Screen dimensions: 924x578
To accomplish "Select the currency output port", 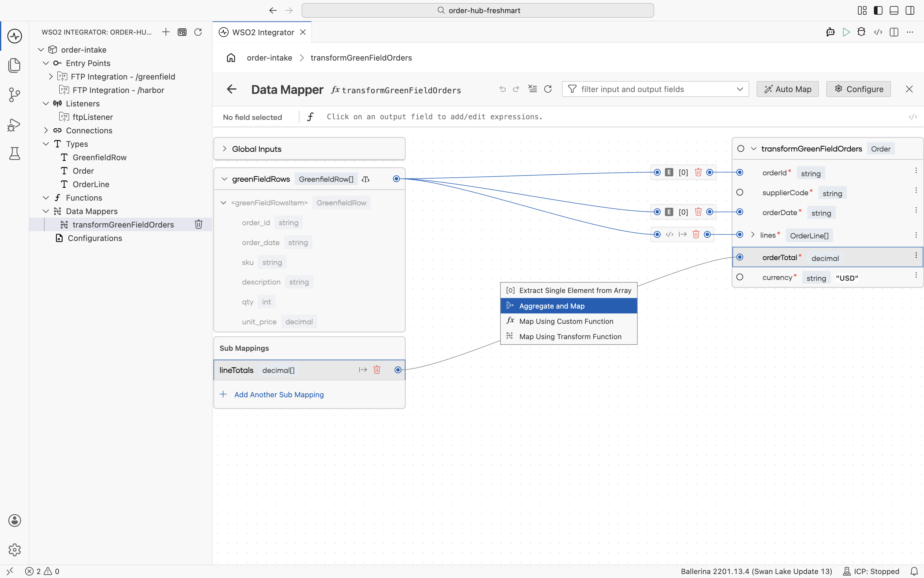I will (x=739, y=277).
